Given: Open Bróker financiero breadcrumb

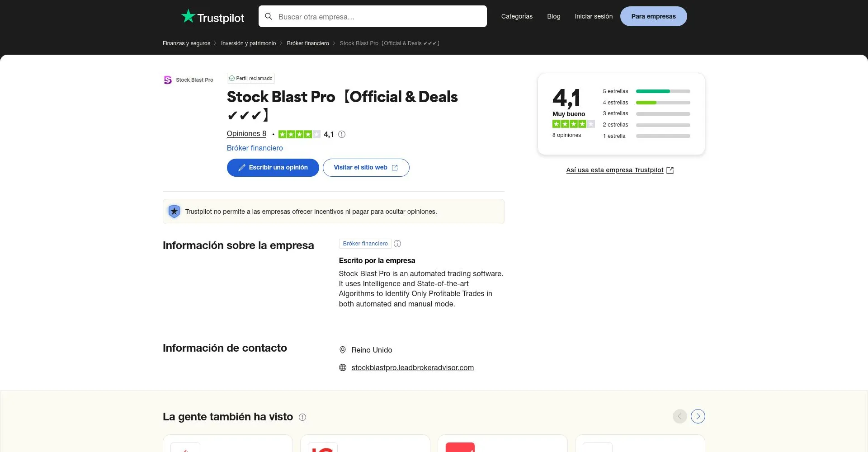Looking at the screenshot, I should coord(308,43).
